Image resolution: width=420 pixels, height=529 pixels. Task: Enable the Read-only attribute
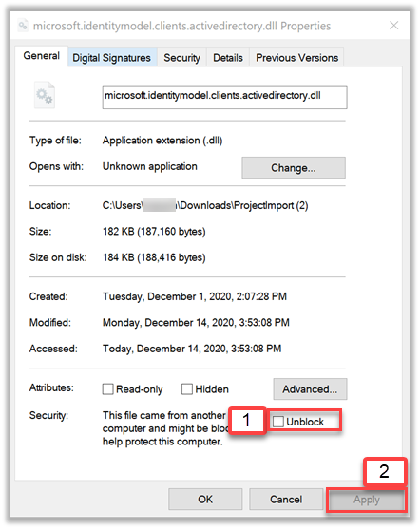107,389
